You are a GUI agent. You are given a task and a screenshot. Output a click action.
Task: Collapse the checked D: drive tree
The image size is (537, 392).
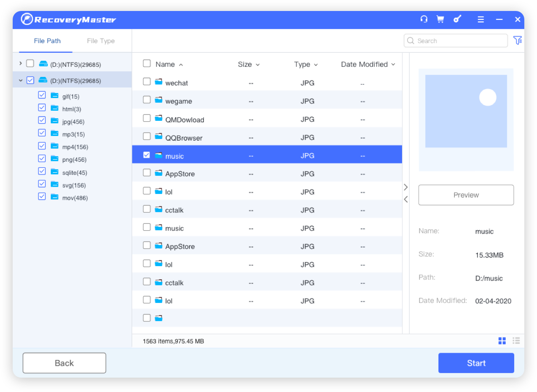point(20,80)
